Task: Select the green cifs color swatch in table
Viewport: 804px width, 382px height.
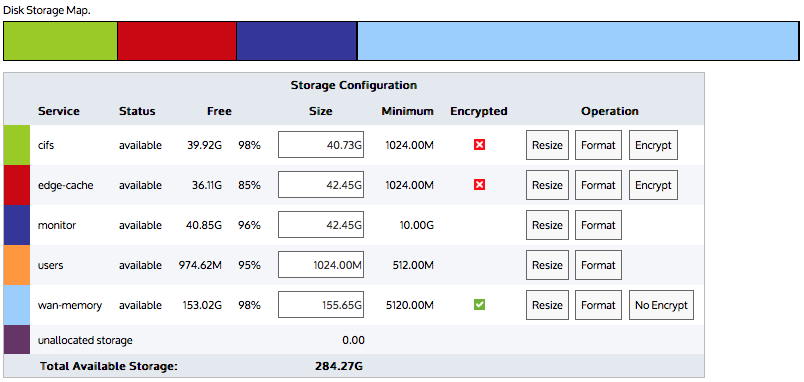Action: [17, 145]
